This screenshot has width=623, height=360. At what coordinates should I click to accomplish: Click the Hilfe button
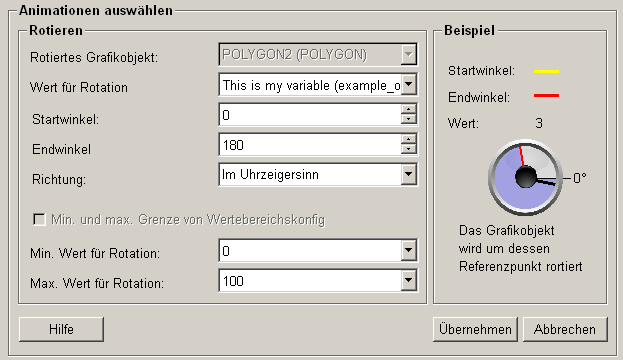click(x=62, y=329)
